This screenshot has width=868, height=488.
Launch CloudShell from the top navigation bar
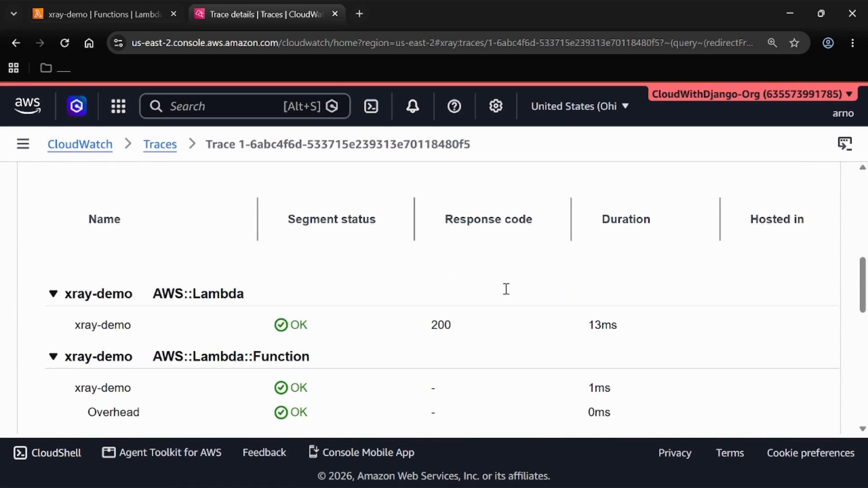(371, 106)
